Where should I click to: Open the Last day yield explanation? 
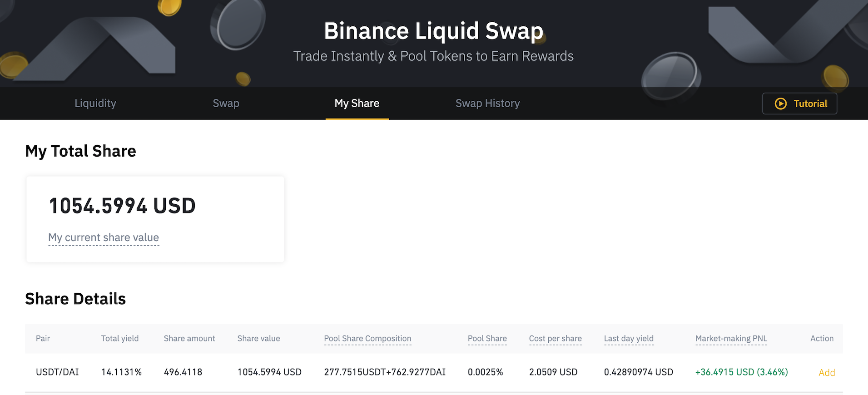629,339
